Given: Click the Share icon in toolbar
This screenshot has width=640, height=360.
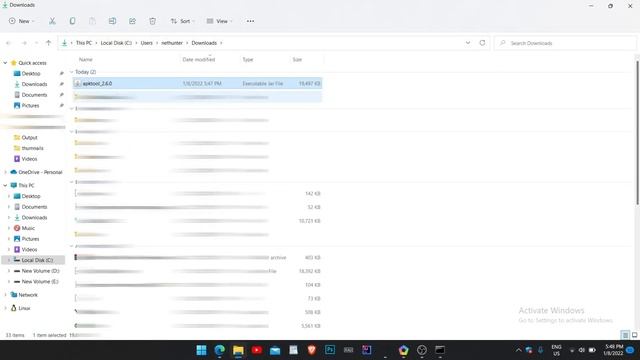Looking at the screenshot, I should 132,21.
